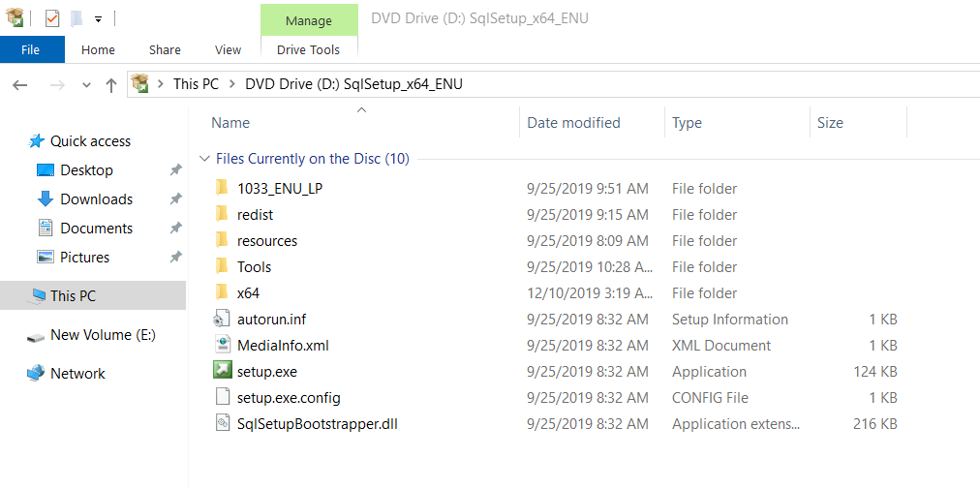Select Quick access in the navigation pane

pos(90,141)
